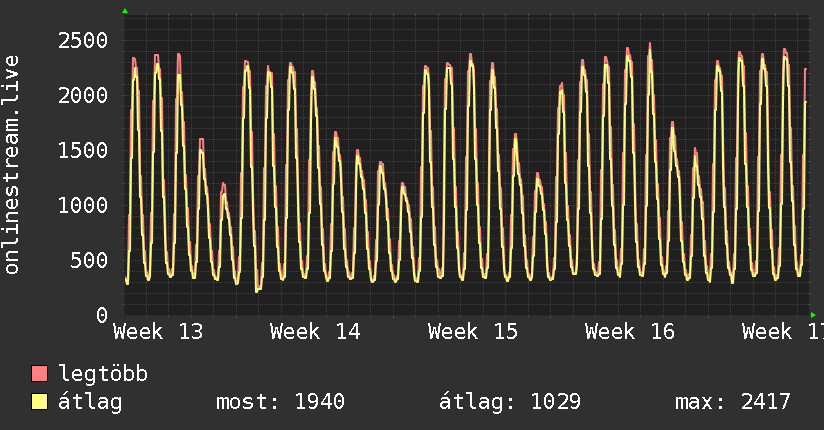
Task: Click the pink legtöbb legend swatch
Action: click(x=39, y=373)
